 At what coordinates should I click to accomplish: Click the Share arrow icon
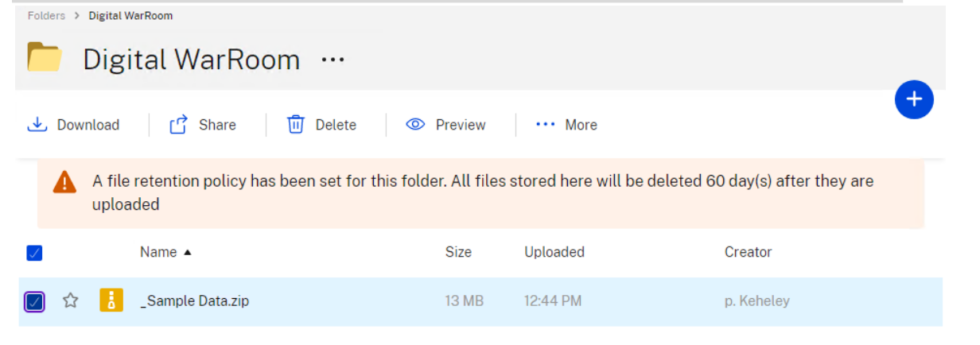click(178, 125)
